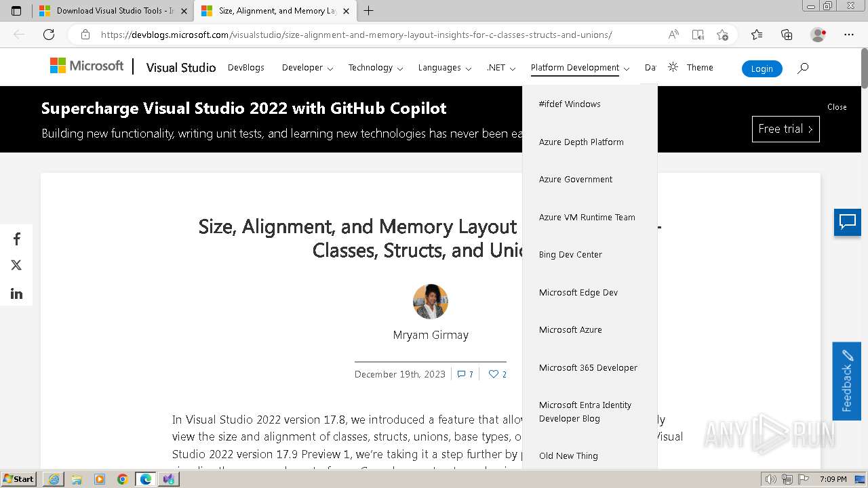Close the GitHub Copilot banner

837,107
